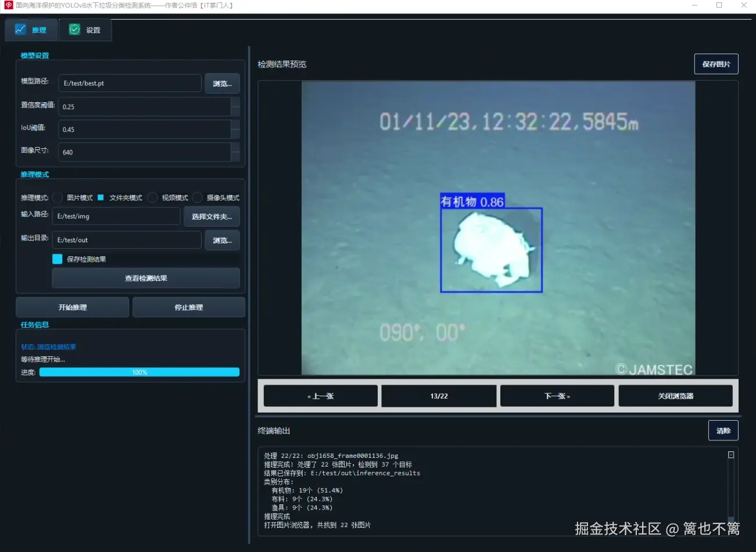Switch to the 推理 tab
This screenshot has height=552, width=756.
click(x=31, y=30)
